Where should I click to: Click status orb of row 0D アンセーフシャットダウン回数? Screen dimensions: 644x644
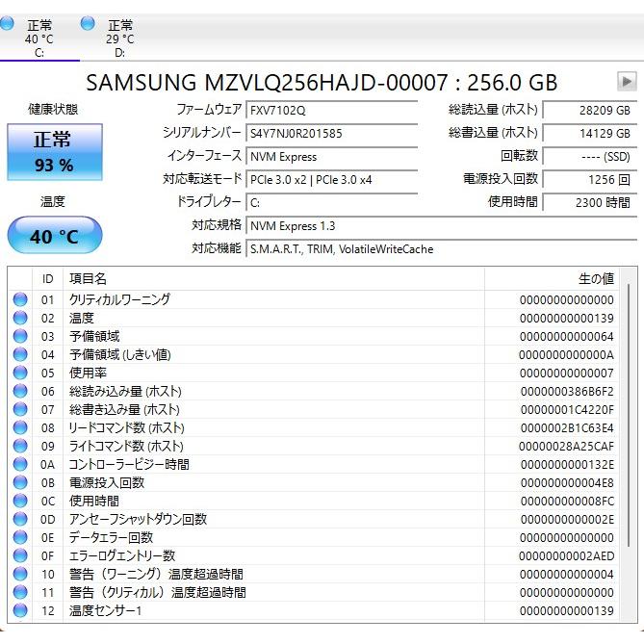click(x=20, y=519)
